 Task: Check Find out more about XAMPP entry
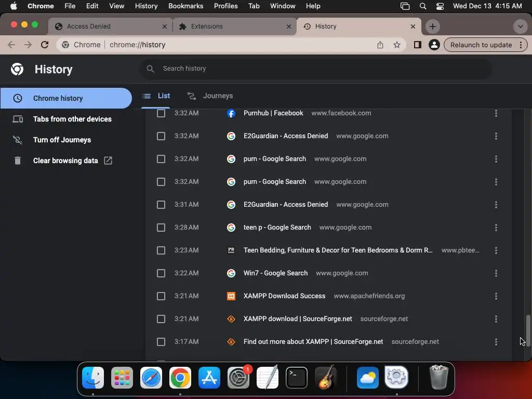coord(161,342)
